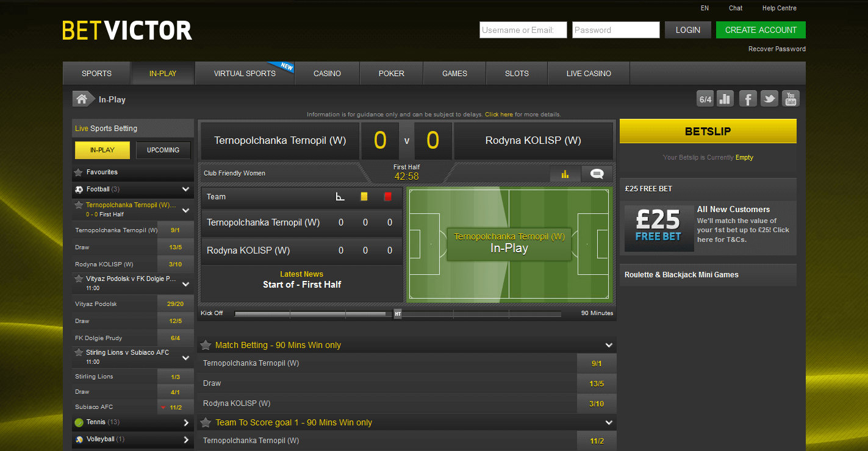Open the Twitter social icon
Screen dimensions: 868x451
tap(769, 99)
